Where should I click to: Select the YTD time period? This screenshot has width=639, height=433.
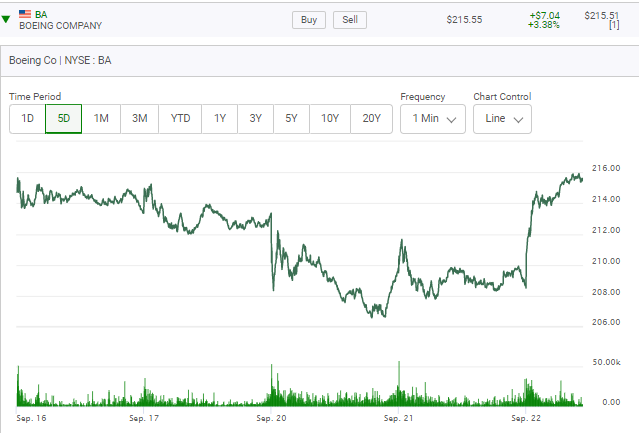click(x=180, y=119)
